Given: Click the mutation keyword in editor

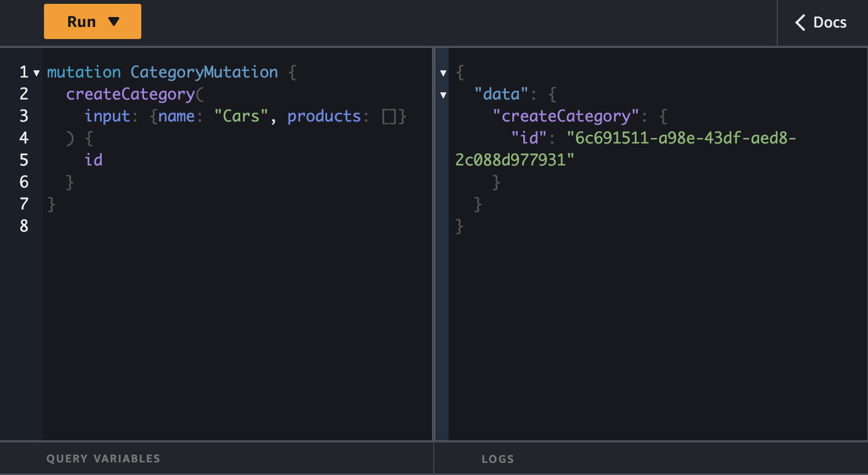Looking at the screenshot, I should tap(84, 72).
